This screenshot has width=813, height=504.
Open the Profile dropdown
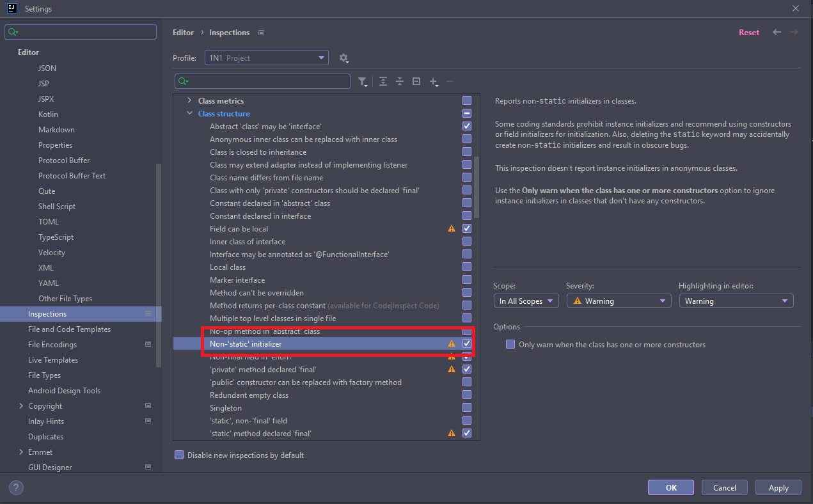(266, 58)
